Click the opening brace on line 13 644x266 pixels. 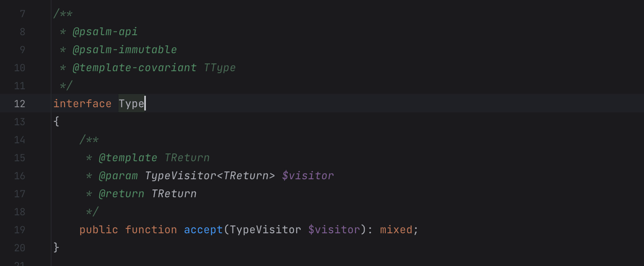pyautogui.click(x=56, y=122)
